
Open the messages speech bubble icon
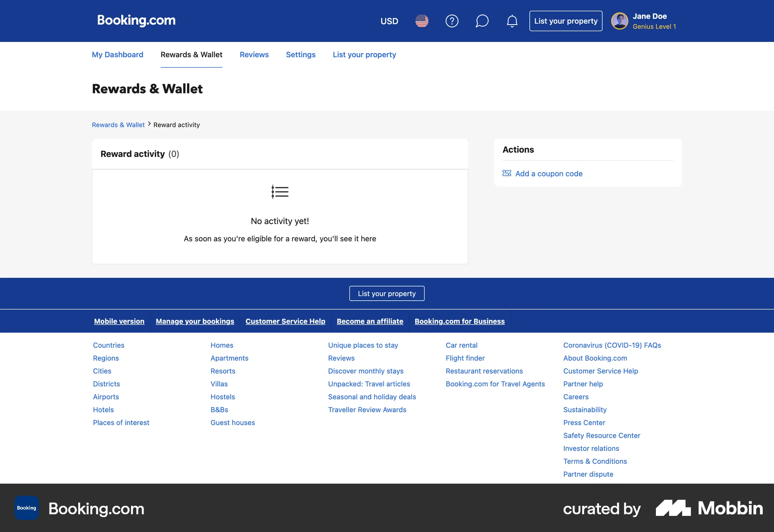482,21
